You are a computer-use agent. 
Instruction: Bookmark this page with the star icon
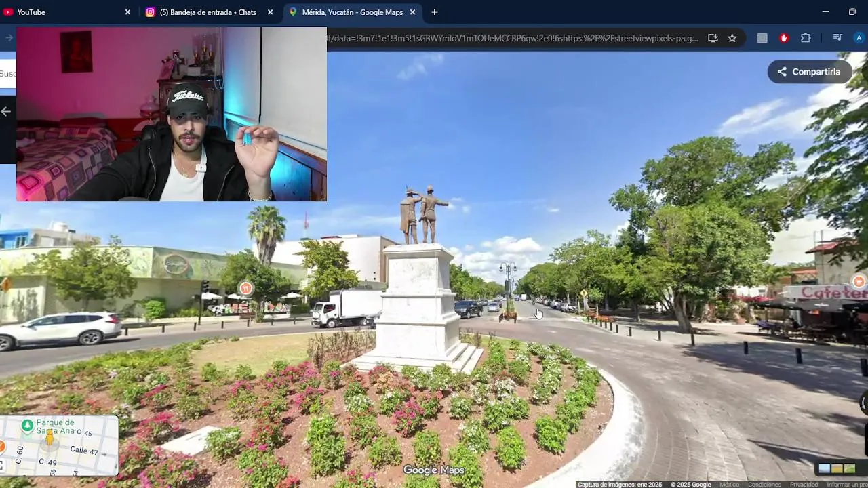point(732,38)
